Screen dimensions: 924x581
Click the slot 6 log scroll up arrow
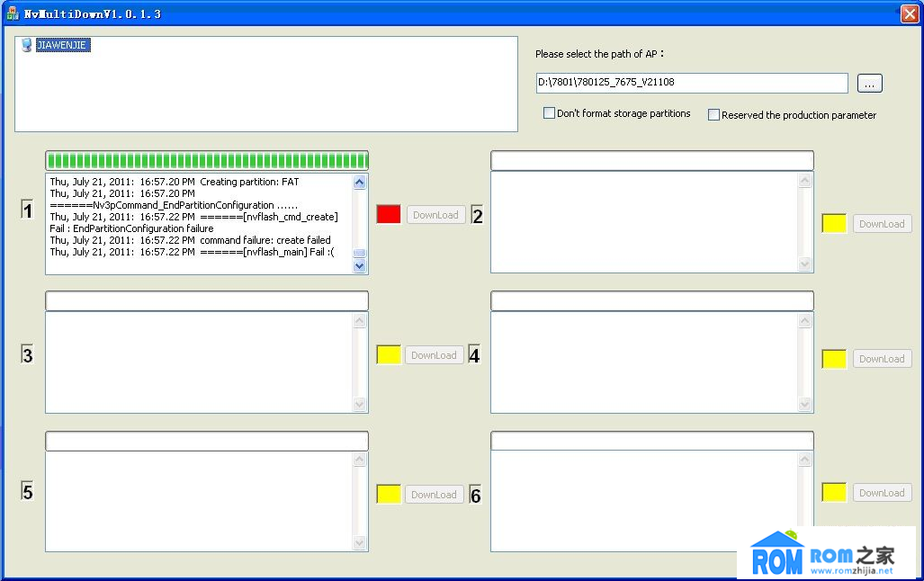point(805,460)
